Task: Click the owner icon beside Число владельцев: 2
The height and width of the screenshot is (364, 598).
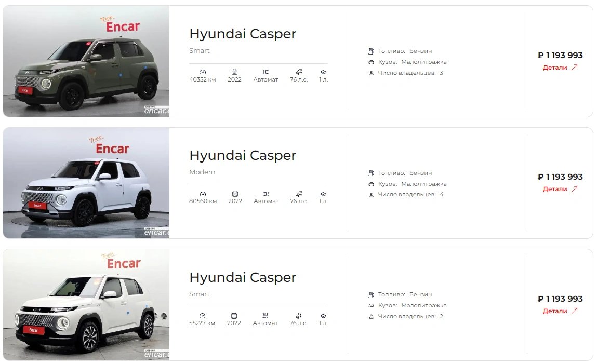Action: click(x=371, y=316)
